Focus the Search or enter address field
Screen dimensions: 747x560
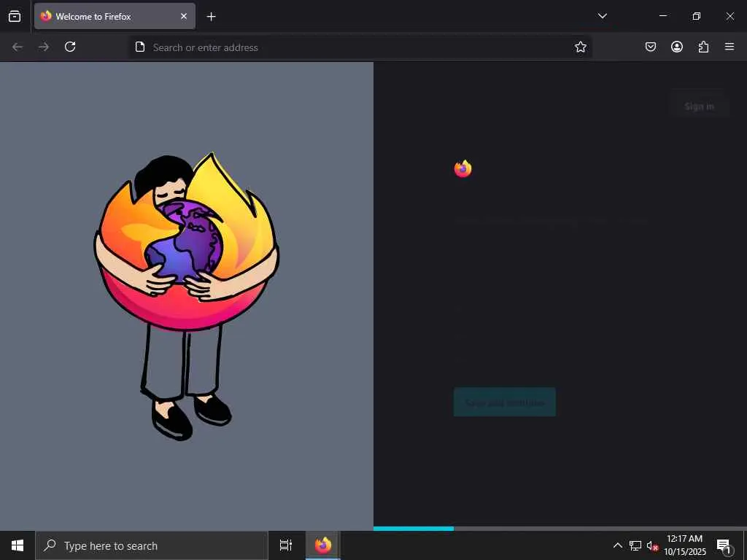[x=360, y=47]
